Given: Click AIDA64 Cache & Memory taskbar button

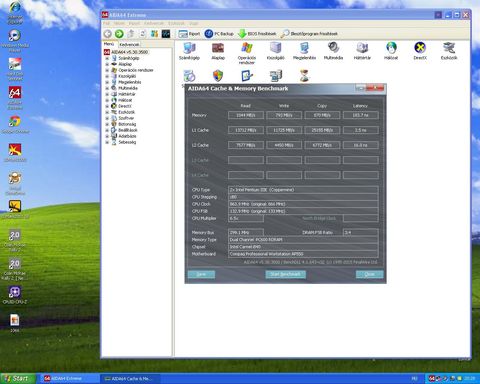Looking at the screenshot, I should pyautogui.click(x=131, y=379).
